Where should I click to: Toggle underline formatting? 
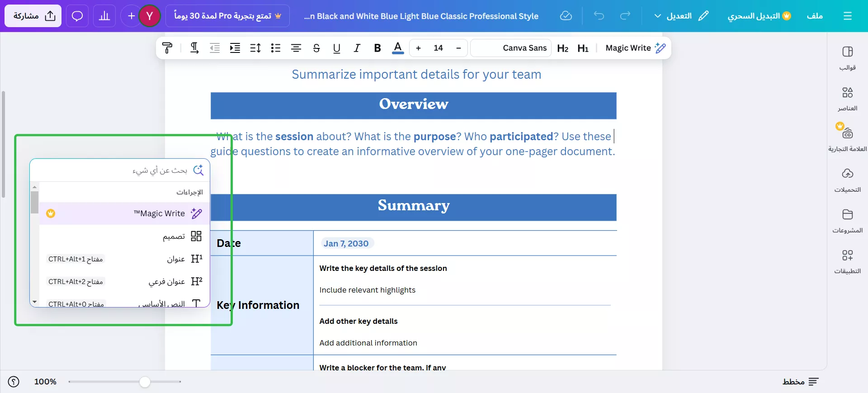(337, 48)
